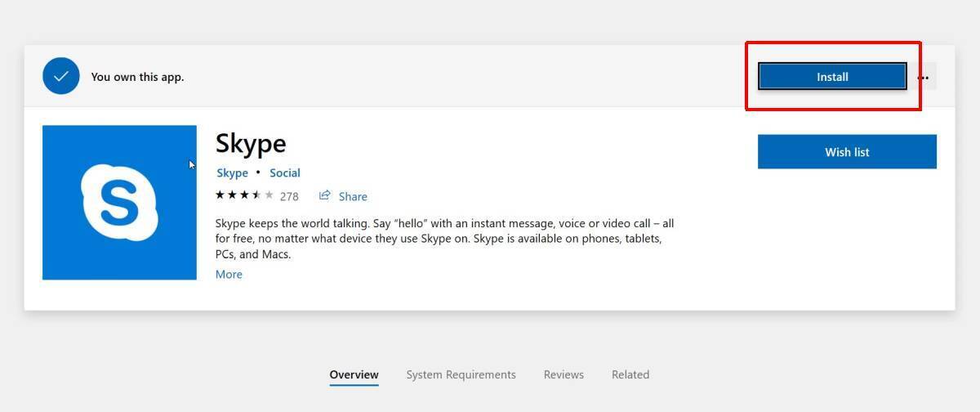The width and height of the screenshot is (980, 412).
Task: Click the share arrow icon
Action: (x=325, y=195)
